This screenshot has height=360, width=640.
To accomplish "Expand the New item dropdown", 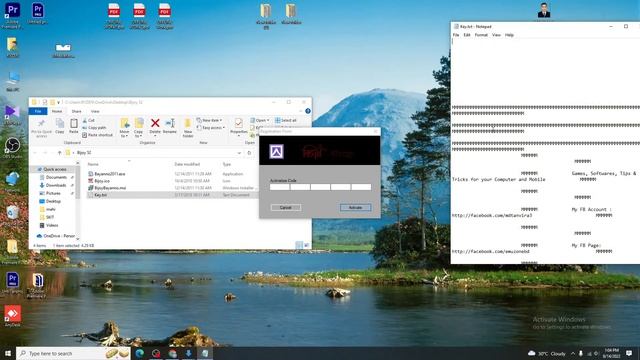I will coord(209,120).
